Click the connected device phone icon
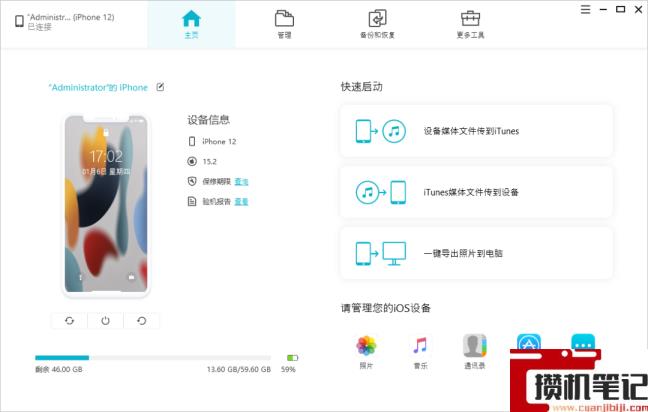This screenshot has width=648, height=412. 19,21
